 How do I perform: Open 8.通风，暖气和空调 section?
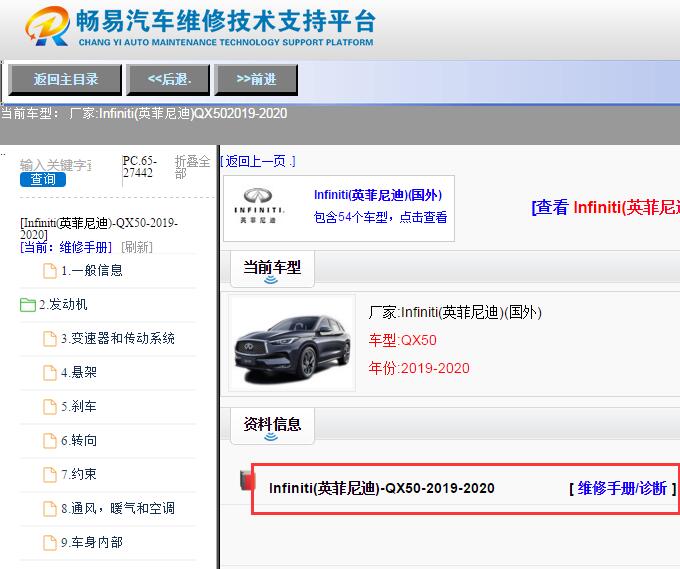coord(118,508)
